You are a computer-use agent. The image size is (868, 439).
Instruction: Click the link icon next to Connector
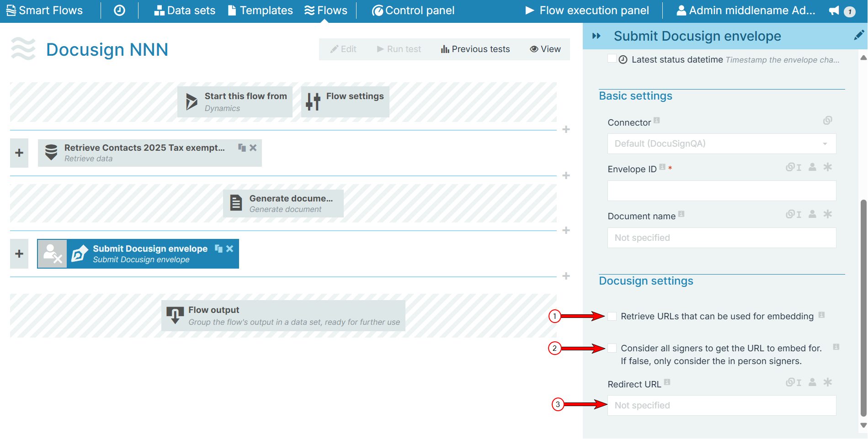(x=827, y=121)
